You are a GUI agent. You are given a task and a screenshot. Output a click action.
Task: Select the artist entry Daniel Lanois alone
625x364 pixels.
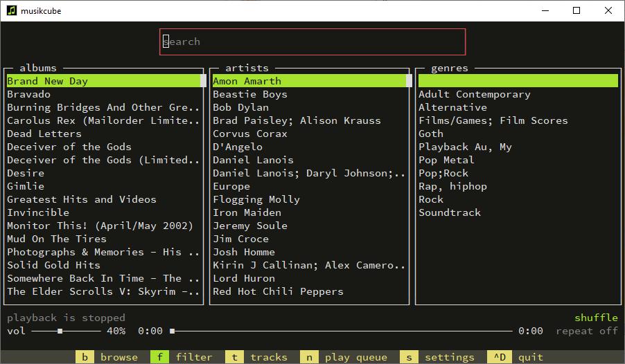(x=309, y=160)
